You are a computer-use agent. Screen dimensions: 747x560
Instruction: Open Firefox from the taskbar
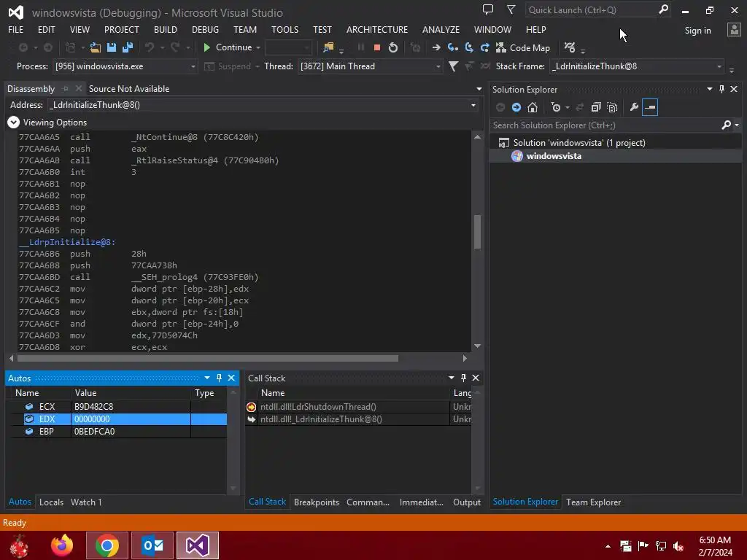62,545
